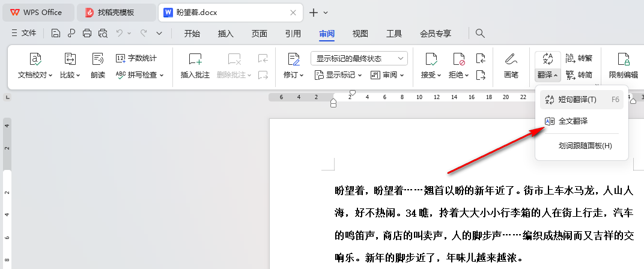
Task: Choose 短句翻译(T) from the menu
Action: [x=582, y=100]
